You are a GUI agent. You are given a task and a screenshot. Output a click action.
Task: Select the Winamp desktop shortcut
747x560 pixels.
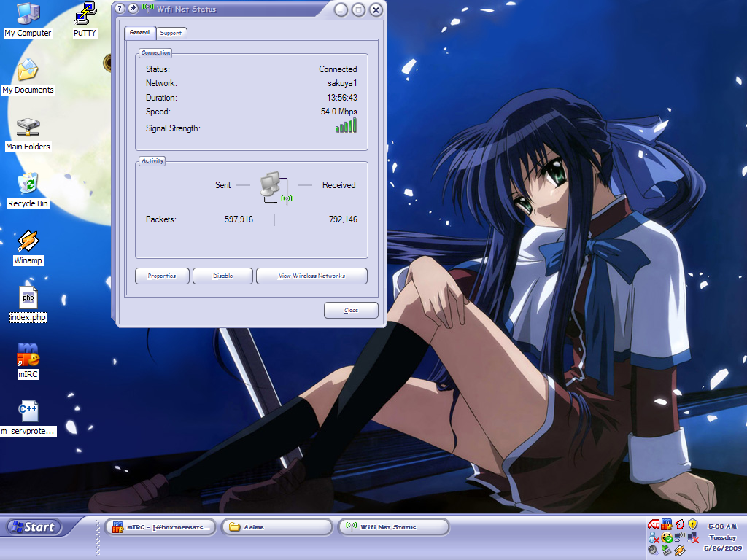28,248
